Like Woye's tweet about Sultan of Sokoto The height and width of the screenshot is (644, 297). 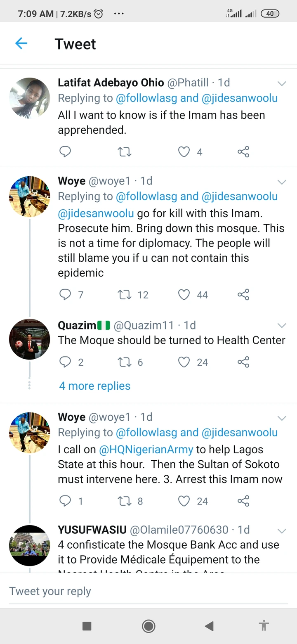click(184, 501)
